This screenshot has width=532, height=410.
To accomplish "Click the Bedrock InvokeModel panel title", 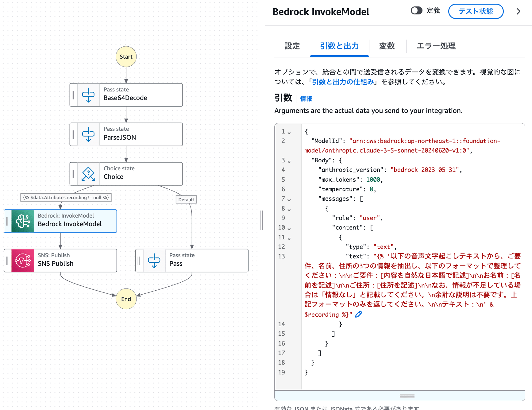I will point(321,12).
